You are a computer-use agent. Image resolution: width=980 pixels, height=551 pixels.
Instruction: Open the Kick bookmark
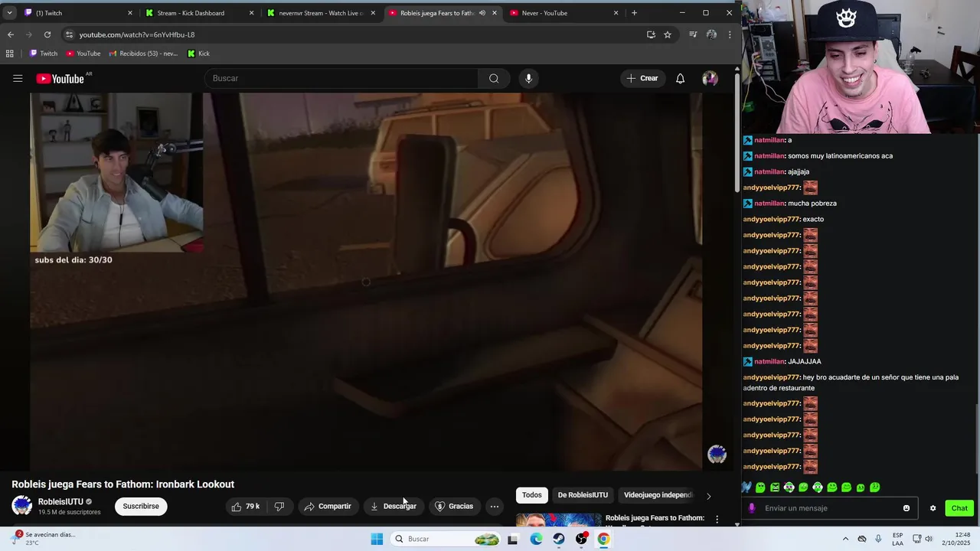pyautogui.click(x=198, y=54)
